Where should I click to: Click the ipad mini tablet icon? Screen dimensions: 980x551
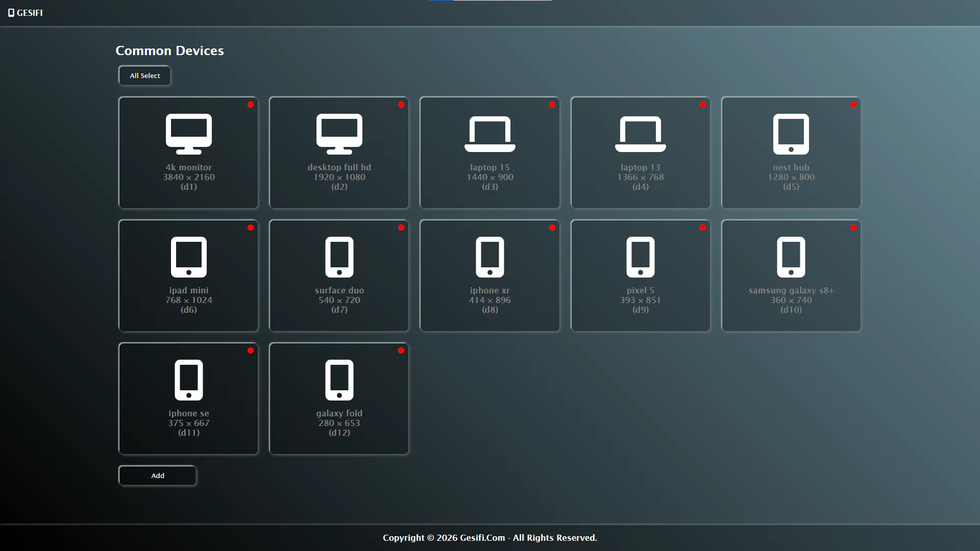(188, 257)
